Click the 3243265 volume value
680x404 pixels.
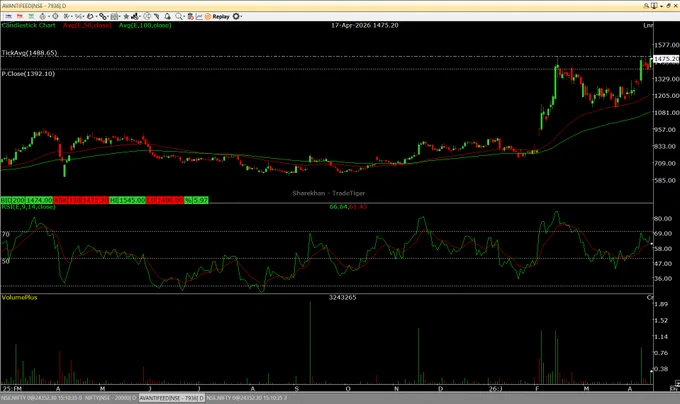click(x=343, y=297)
